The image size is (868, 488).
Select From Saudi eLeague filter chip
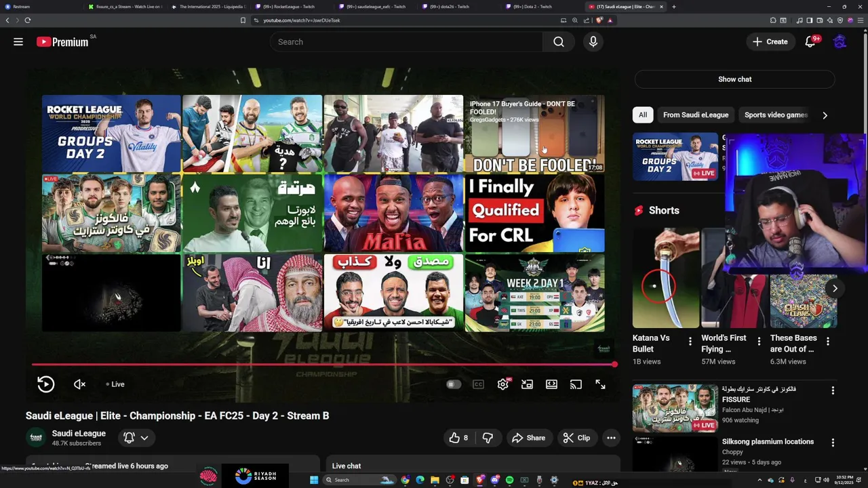[x=696, y=115]
